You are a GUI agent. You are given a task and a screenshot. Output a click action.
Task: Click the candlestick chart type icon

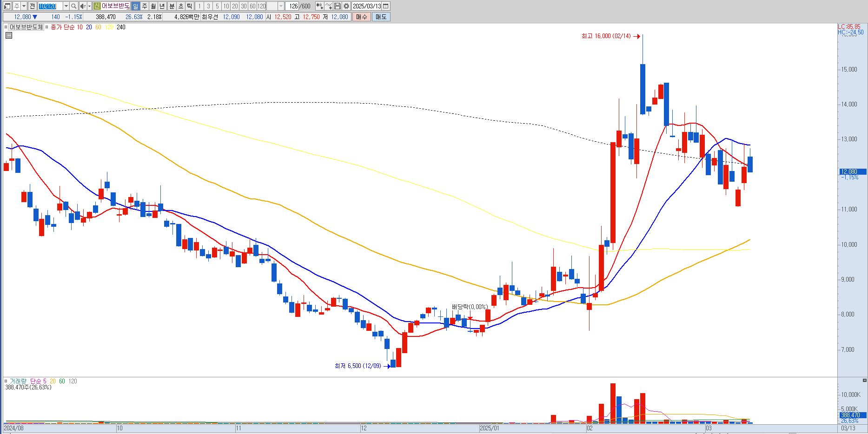click(x=320, y=6)
